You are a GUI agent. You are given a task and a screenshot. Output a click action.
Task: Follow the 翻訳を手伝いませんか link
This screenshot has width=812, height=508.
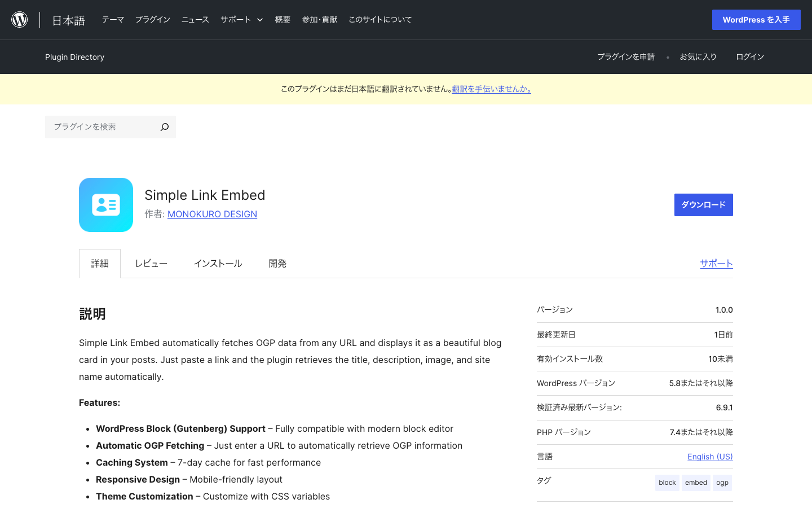tap(491, 89)
